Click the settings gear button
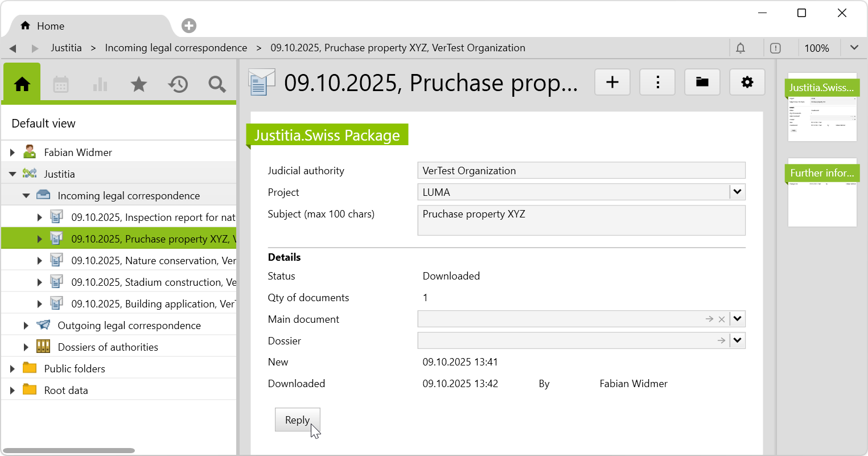Image resolution: width=868 pixels, height=456 pixels. pos(747,83)
